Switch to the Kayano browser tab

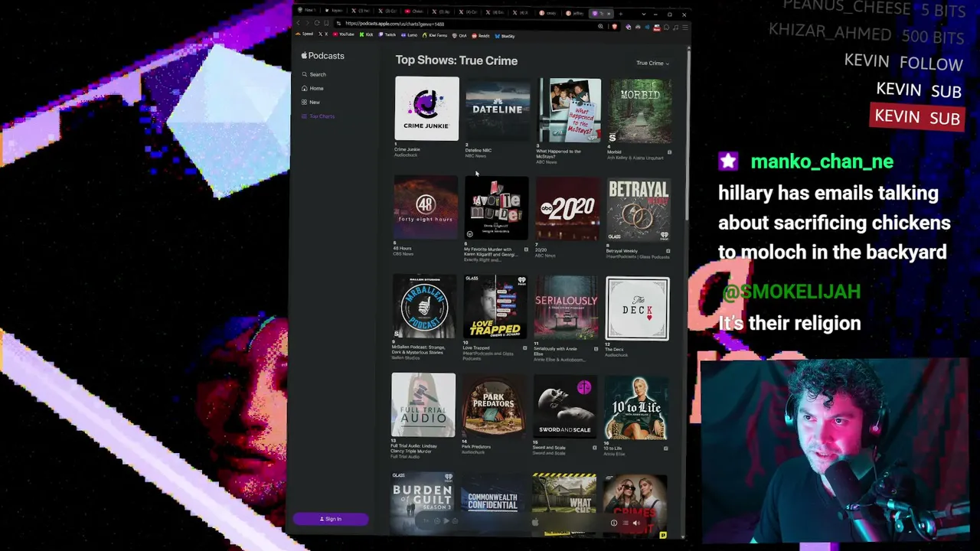pos(332,11)
